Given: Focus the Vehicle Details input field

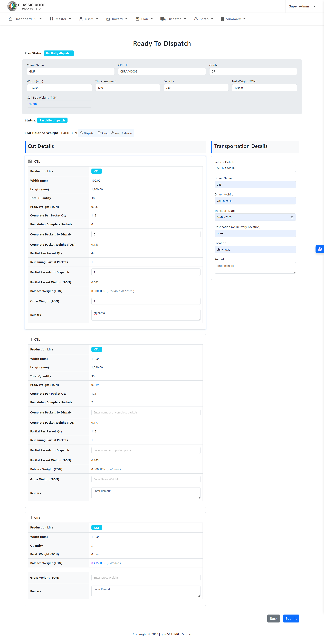Looking at the screenshot, I should pyautogui.click(x=255, y=168).
